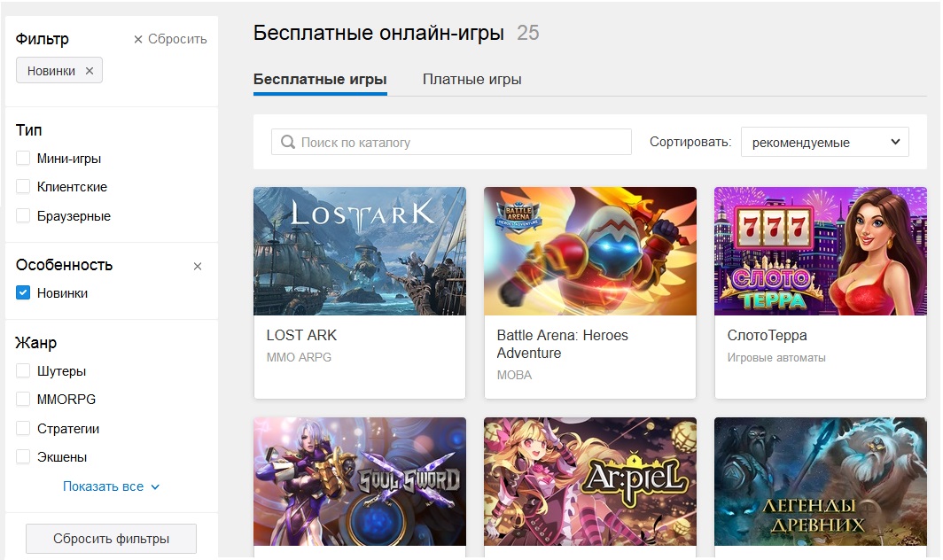The height and width of the screenshot is (560, 943).
Task: Open the Сортировать dropdown set to рекомендуемые
Action: (824, 142)
